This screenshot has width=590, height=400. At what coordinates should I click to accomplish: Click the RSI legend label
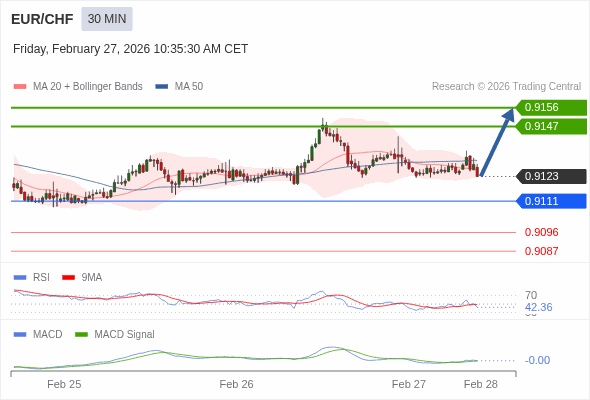coord(41,278)
